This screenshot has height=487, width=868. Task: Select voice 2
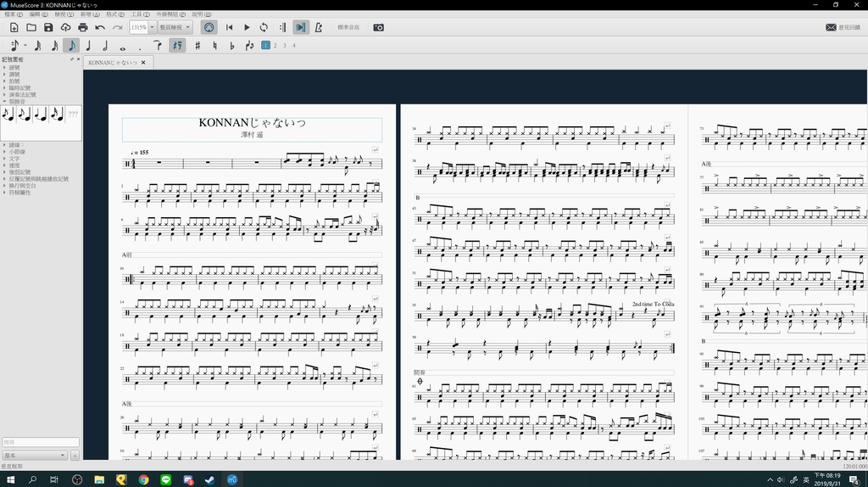[x=275, y=46]
